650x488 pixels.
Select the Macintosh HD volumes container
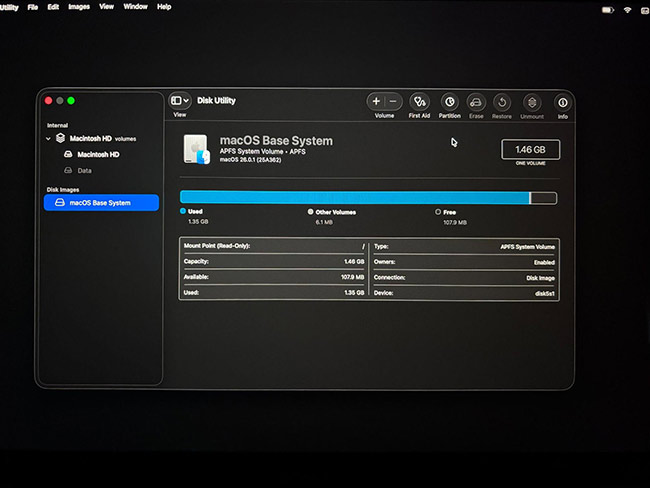(x=102, y=138)
